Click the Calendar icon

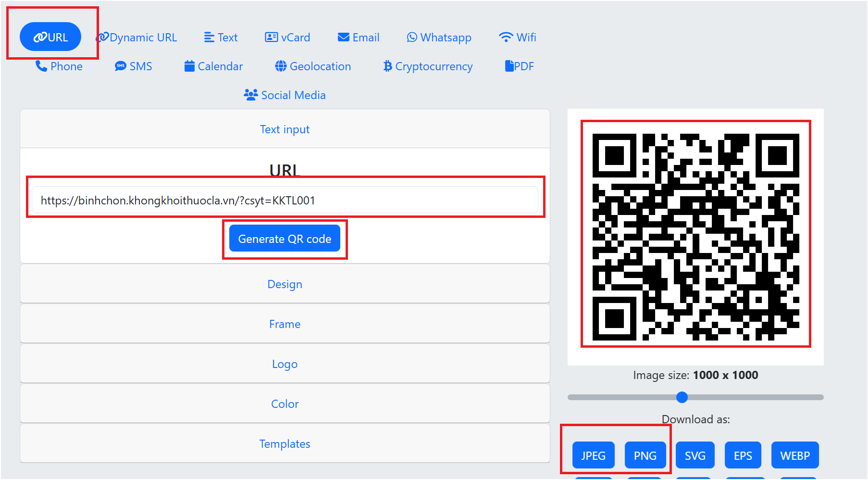pyautogui.click(x=189, y=66)
